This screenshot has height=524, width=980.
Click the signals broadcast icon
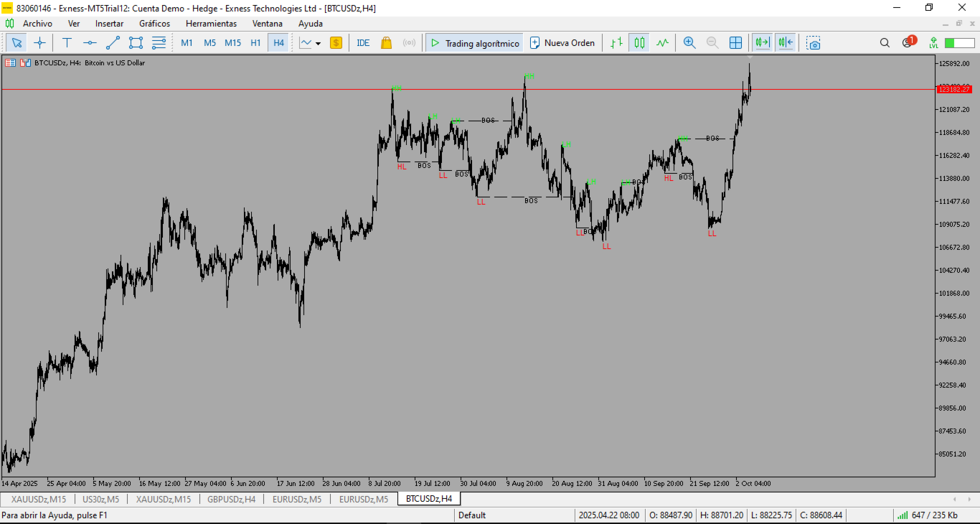click(x=409, y=43)
